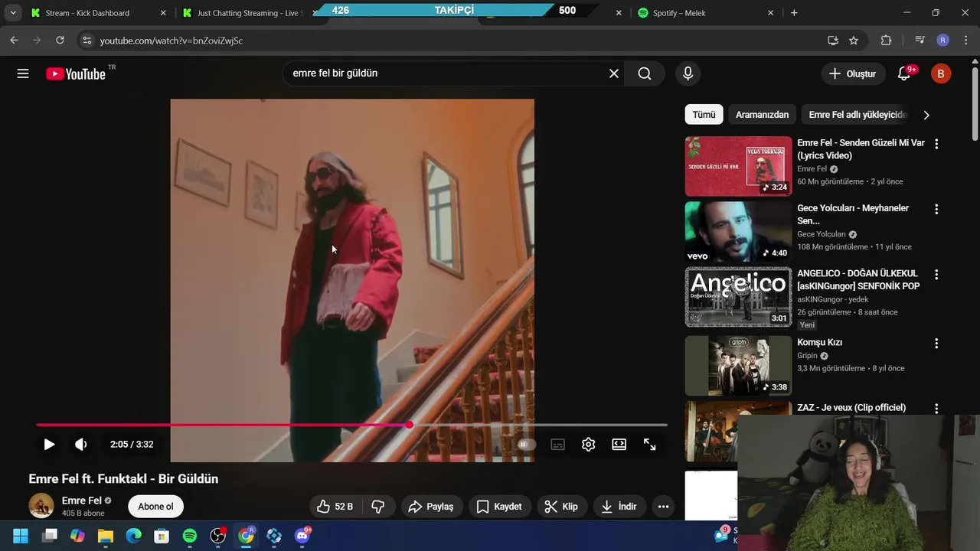Open the YouTube hamburger guide menu

pyautogui.click(x=23, y=73)
